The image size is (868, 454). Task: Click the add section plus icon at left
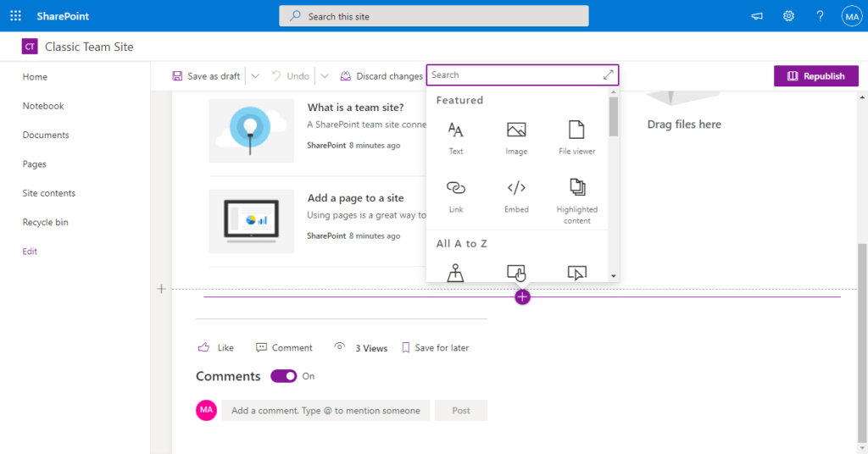point(161,289)
